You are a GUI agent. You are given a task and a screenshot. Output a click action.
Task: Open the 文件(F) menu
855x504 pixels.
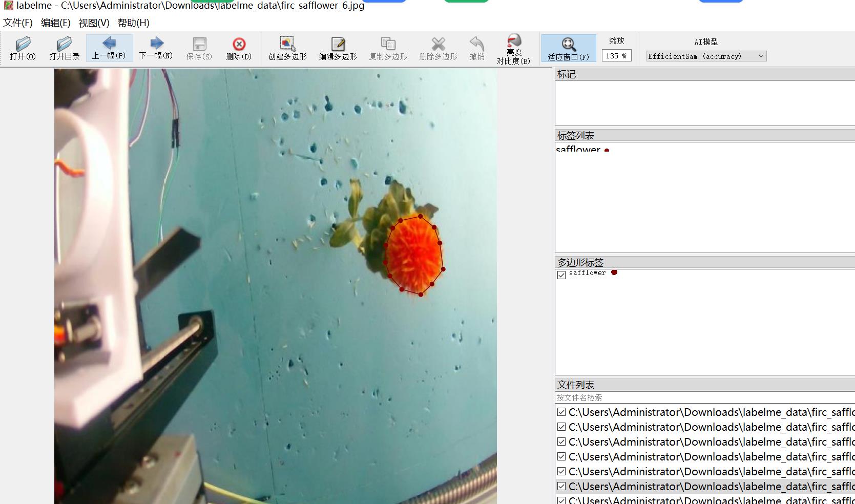coord(18,23)
